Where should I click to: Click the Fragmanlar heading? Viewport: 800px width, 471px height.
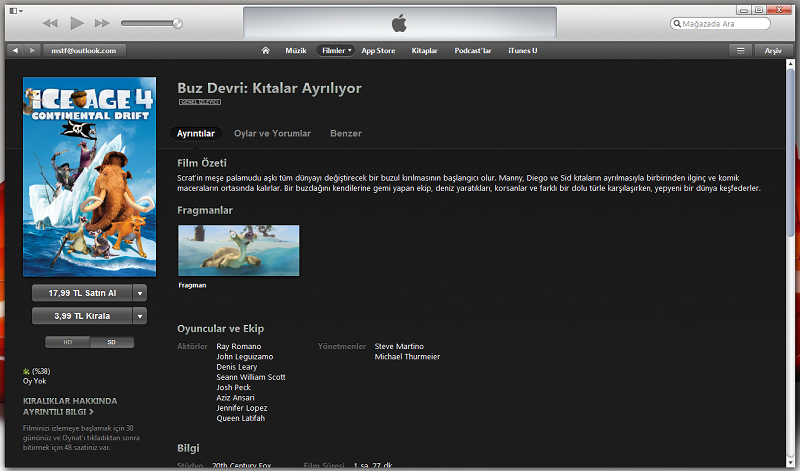coord(205,210)
